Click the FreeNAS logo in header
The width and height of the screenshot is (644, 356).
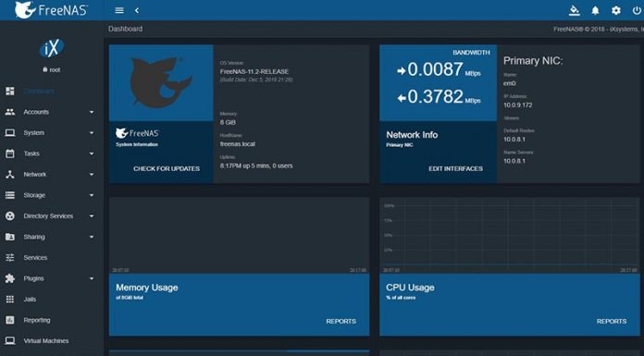[51, 10]
